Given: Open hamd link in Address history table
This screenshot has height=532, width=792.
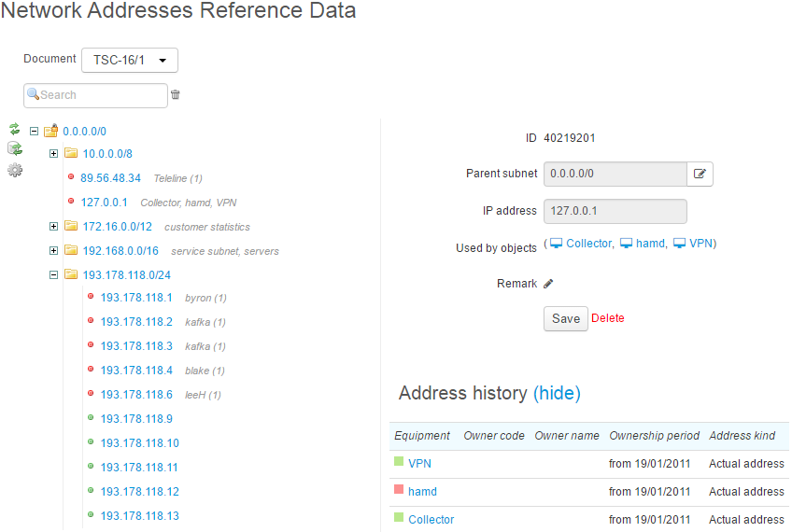Looking at the screenshot, I should 422,492.
